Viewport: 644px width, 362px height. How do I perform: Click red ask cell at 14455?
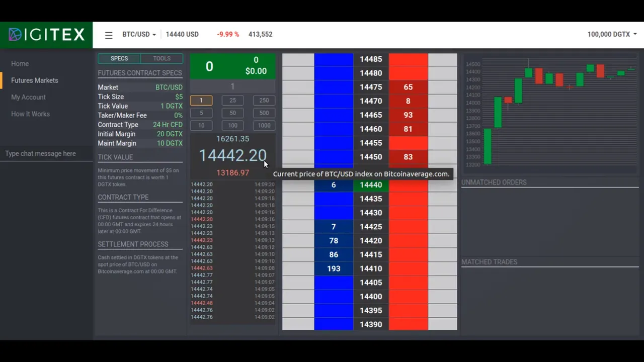point(408,143)
